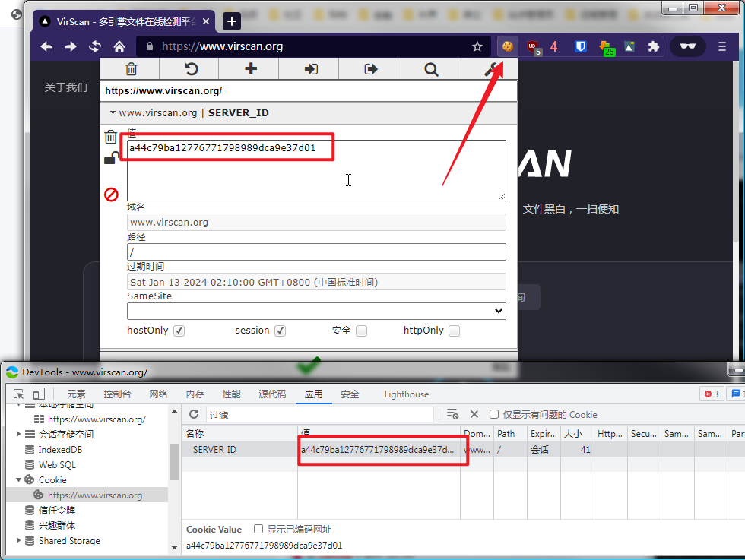The width and height of the screenshot is (745, 560).
Task: Check 显示已编码网址 option
Action: click(x=258, y=529)
